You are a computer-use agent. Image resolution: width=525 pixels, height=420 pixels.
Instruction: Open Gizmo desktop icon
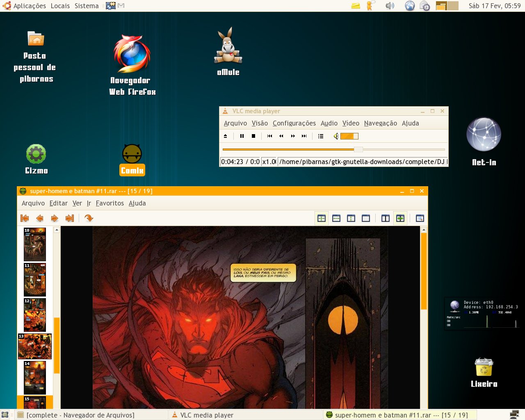36,154
